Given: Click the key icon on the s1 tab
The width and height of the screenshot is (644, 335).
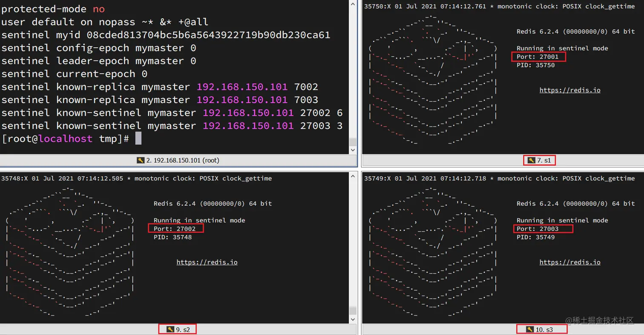Looking at the screenshot, I should coord(532,160).
